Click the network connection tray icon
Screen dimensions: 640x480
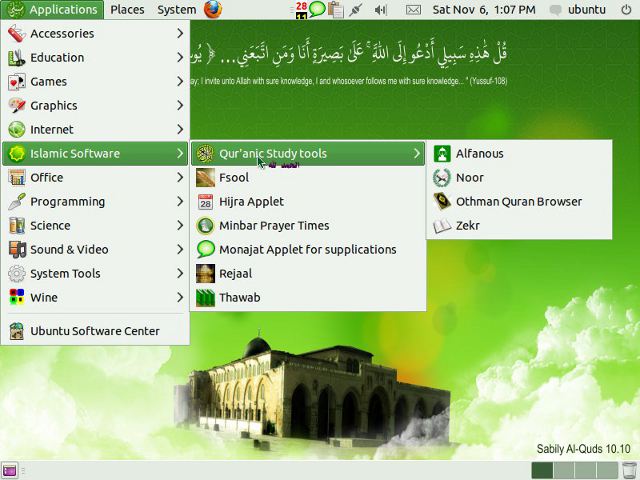pos(356,10)
